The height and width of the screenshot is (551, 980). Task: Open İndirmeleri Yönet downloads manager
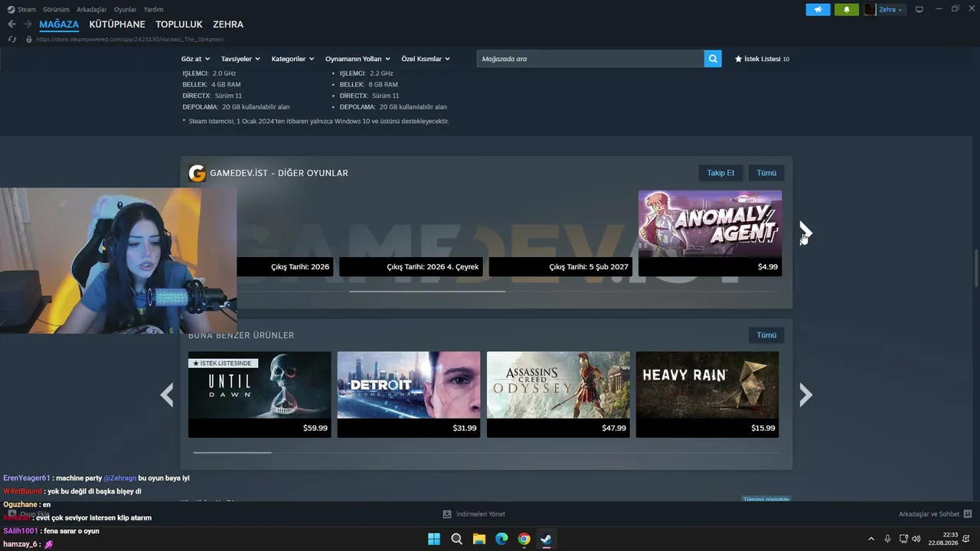pos(474,514)
